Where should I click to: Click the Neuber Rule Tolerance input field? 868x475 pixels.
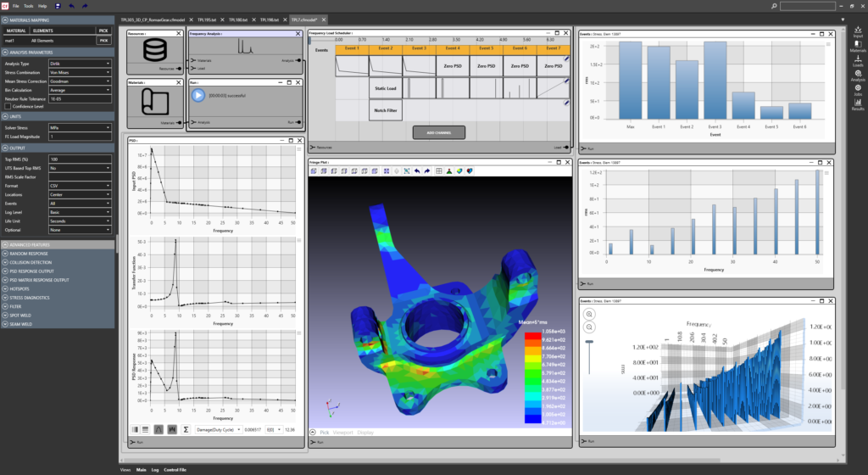(x=81, y=98)
